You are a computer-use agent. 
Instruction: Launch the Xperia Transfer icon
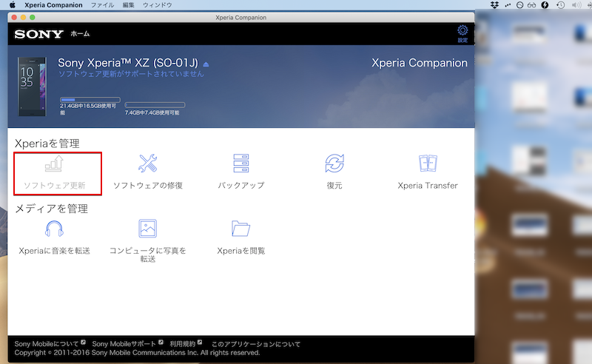point(428,164)
